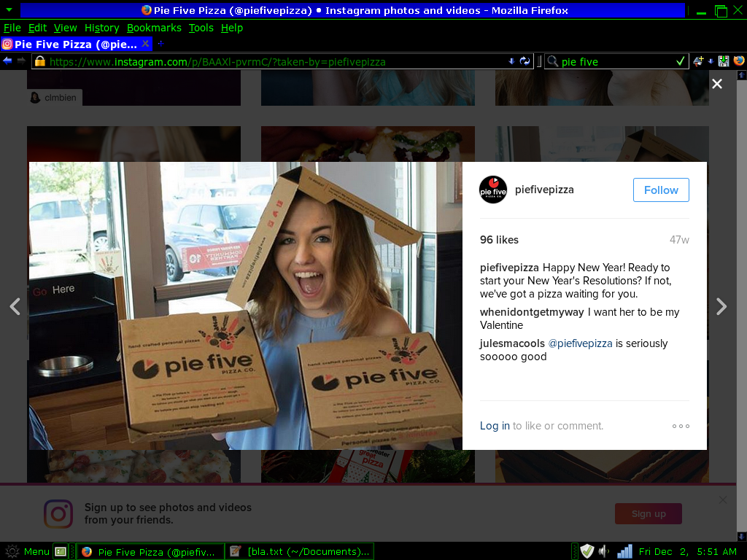
Task: Click the padlock site identity icon
Action: click(40, 61)
